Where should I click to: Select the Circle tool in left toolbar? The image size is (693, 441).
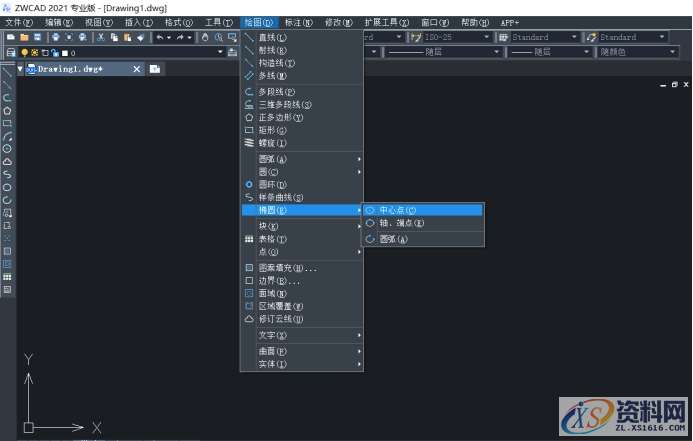point(7,149)
